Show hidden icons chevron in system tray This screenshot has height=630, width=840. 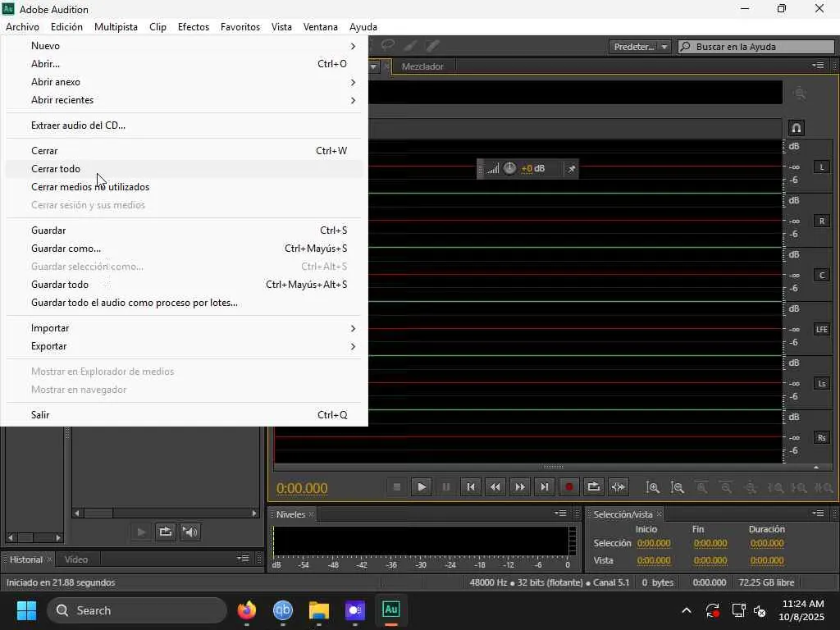tap(687, 610)
